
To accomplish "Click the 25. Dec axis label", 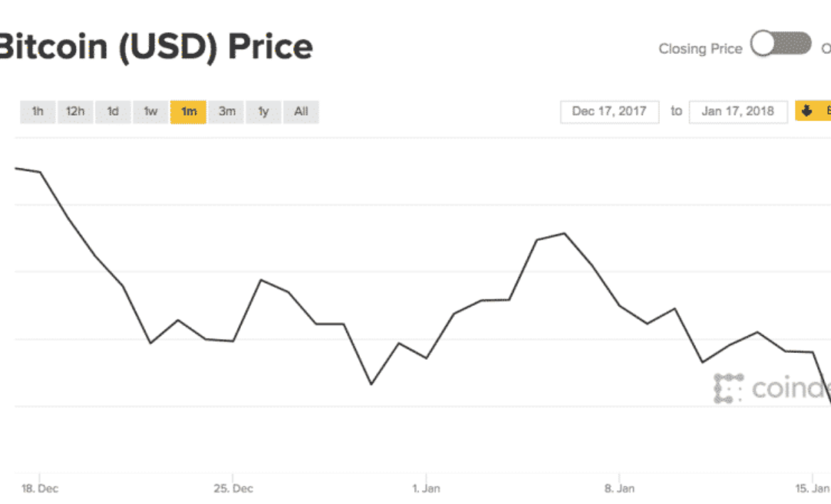I will (234, 488).
